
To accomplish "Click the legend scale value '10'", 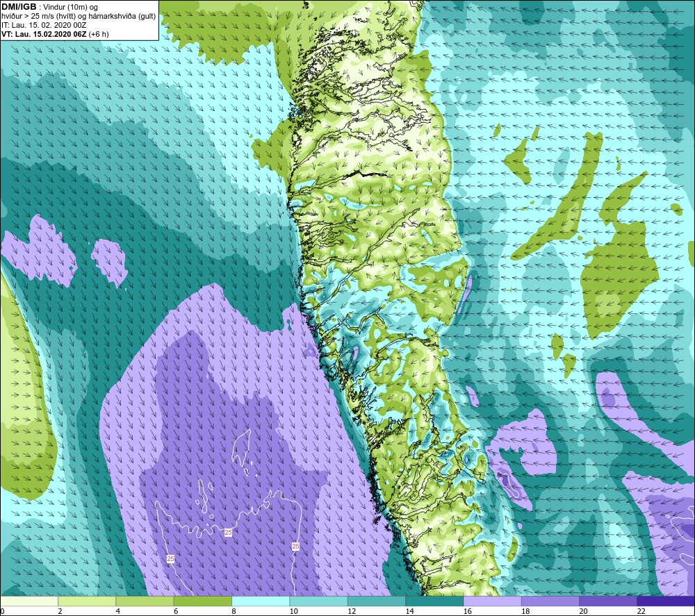I will [x=294, y=611].
